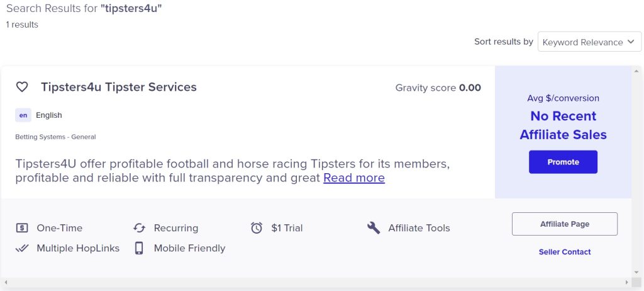Open the Affiliate Page button
Screen dimensions: 644x291
tap(565, 224)
